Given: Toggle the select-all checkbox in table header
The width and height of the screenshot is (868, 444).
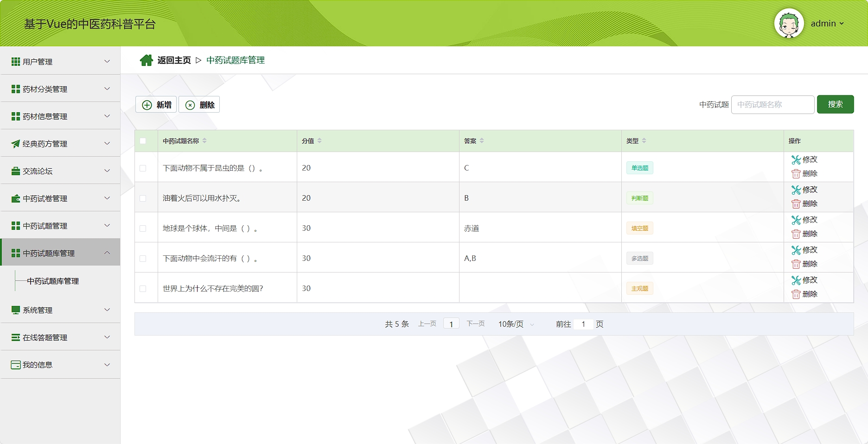Looking at the screenshot, I should [x=143, y=141].
